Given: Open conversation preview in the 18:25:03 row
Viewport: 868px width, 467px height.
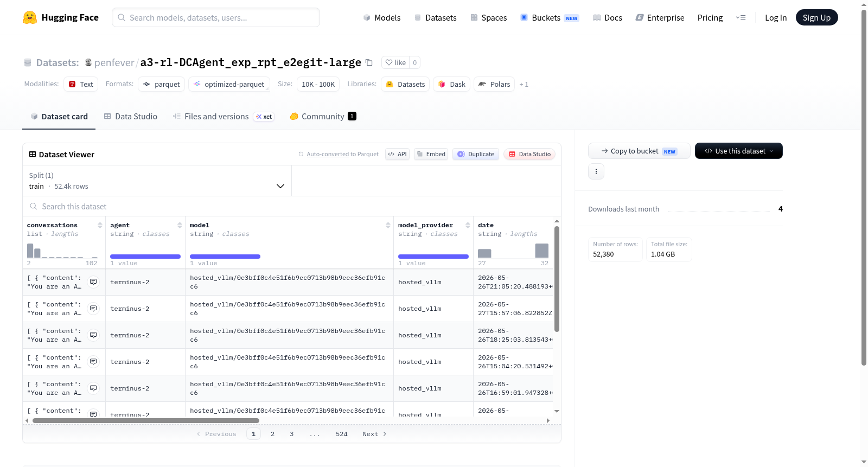Looking at the screenshot, I should point(93,335).
